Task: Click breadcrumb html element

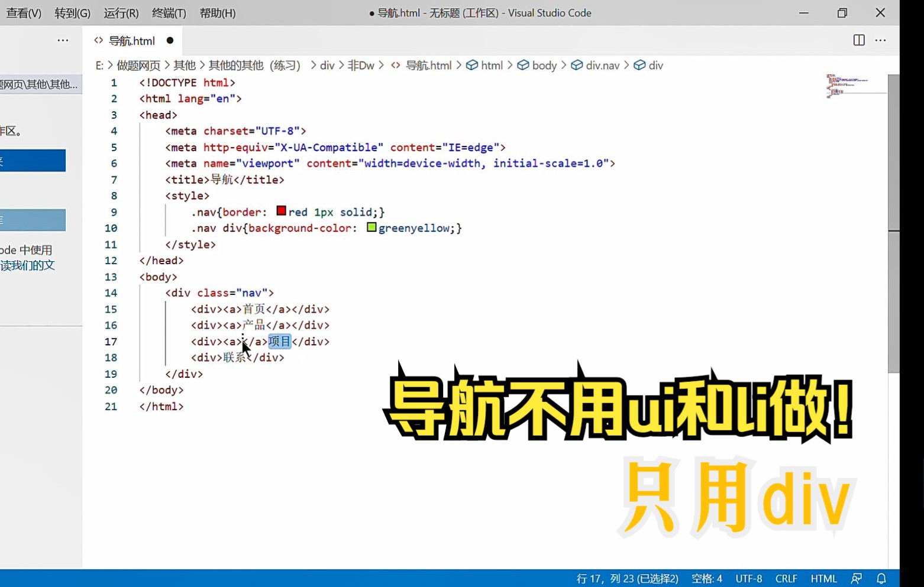Action: (492, 66)
